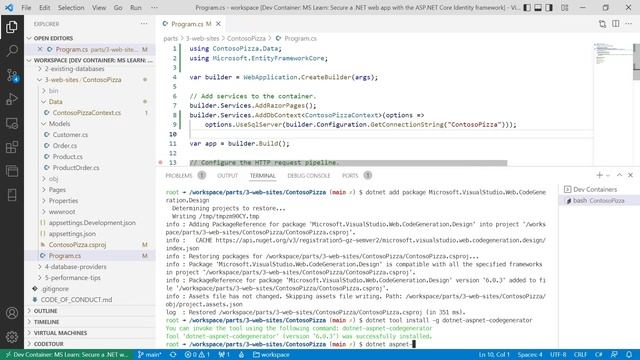The height and width of the screenshot is (360, 640).
Task: Open changes compare icon in editor toolbar
Action: 602,24
